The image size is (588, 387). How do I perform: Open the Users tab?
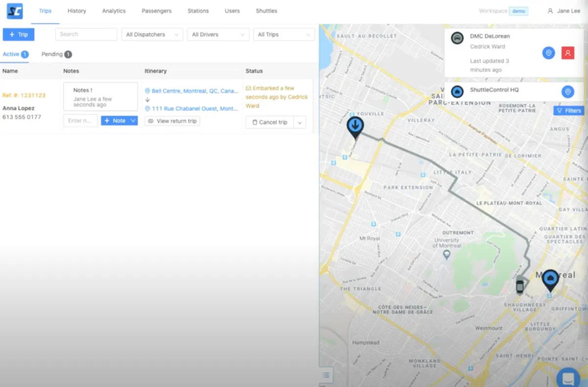[x=232, y=11]
